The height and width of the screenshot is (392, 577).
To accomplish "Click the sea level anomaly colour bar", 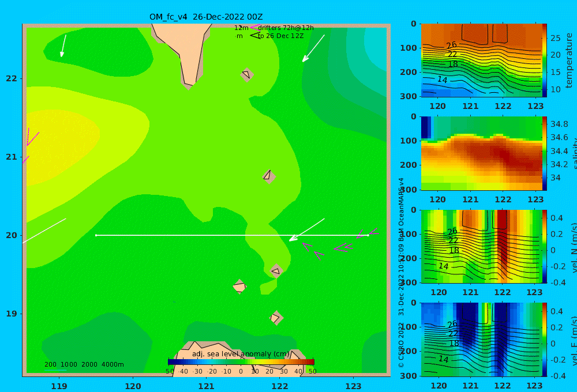I will coord(241,362).
